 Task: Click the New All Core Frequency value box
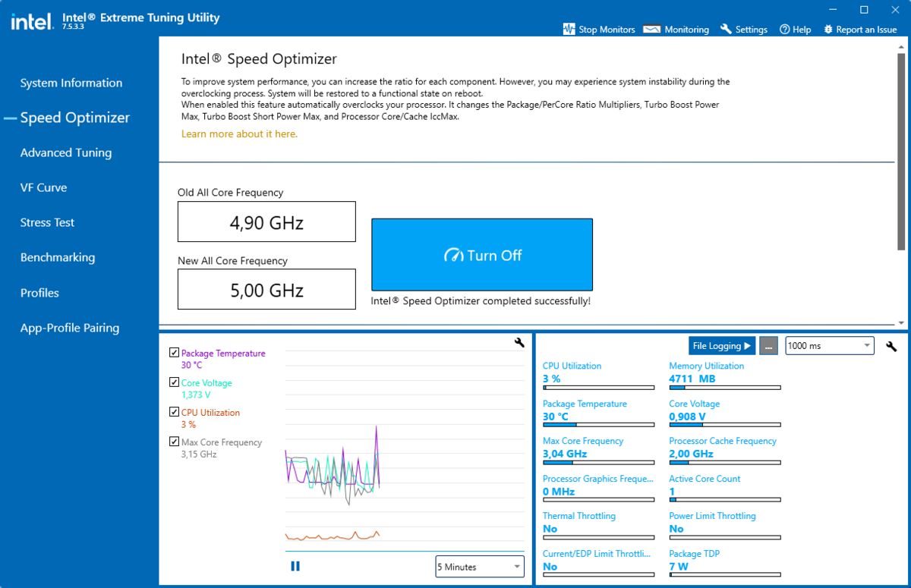pos(266,289)
